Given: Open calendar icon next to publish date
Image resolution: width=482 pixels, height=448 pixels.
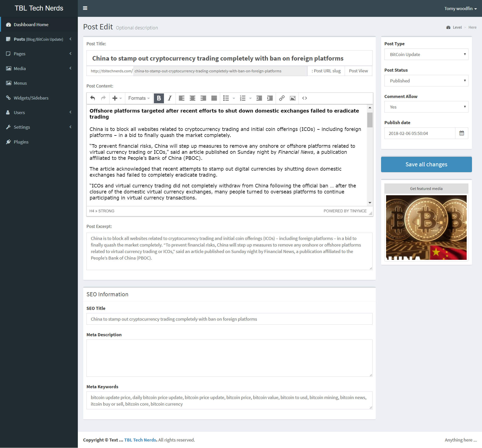Looking at the screenshot, I should pyautogui.click(x=461, y=133).
